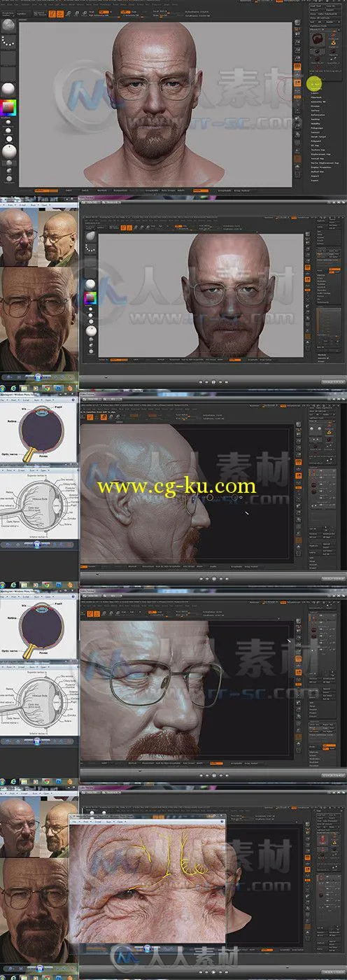Expand Surface subpalette beside pink front-view bust
Image resolution: width=347 pixels, height=980 pixels.
[315, 111]
